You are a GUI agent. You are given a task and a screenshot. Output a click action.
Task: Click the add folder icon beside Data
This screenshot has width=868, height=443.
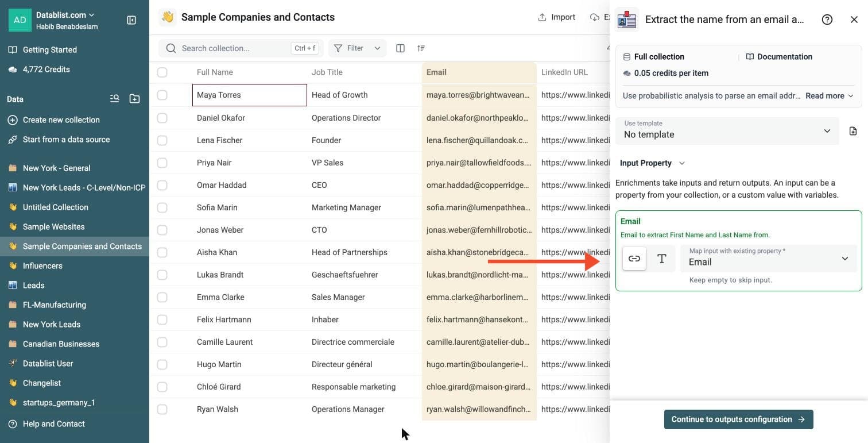click(x=134, y=99)
